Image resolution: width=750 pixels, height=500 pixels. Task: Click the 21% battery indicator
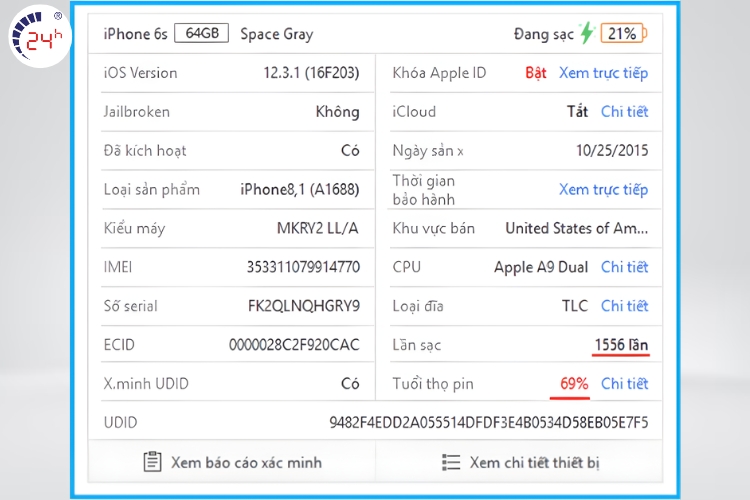pos(623,33)
